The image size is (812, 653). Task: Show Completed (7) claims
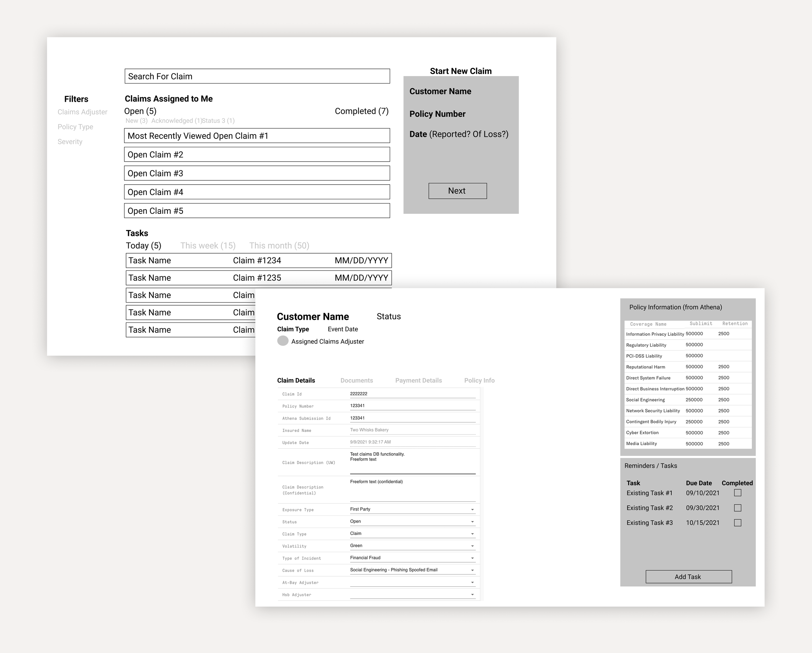361,111
